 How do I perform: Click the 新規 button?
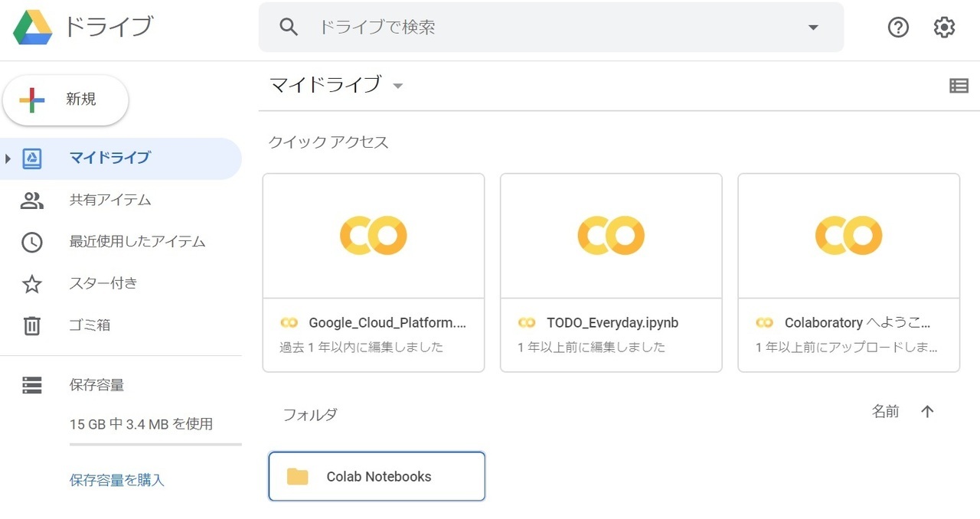tap(66, 100)
